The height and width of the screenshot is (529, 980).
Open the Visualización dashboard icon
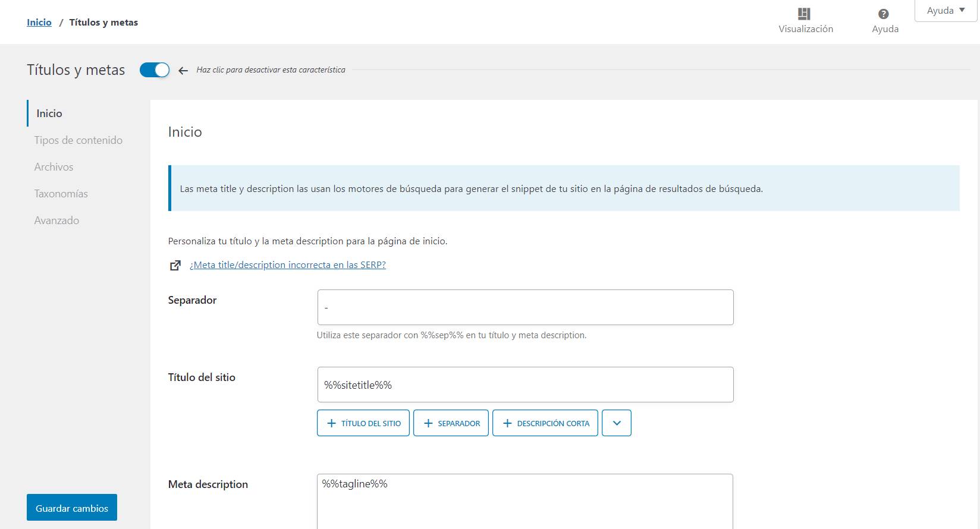(x=805, y=14)
